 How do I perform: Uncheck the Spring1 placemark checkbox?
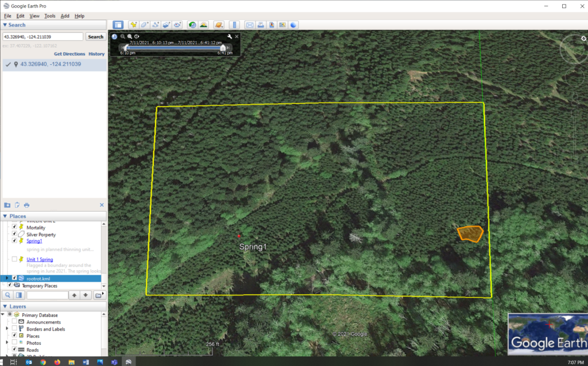14,240
